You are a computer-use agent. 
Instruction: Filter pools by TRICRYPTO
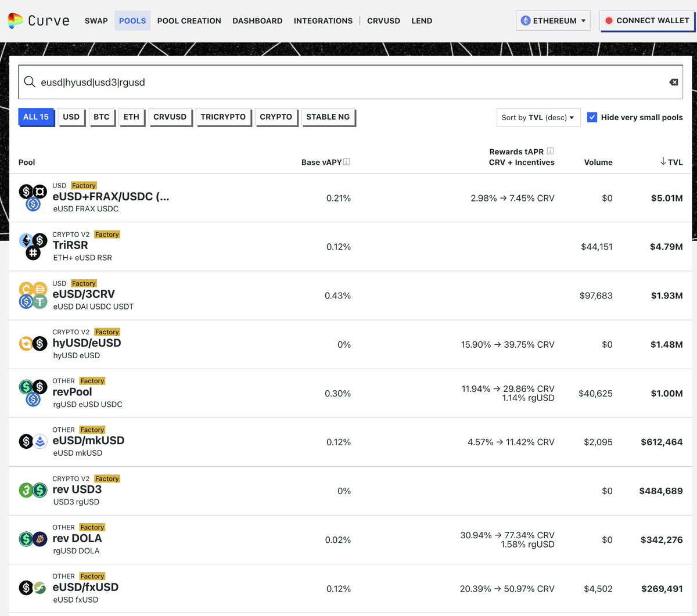click(x=223, y=117)
